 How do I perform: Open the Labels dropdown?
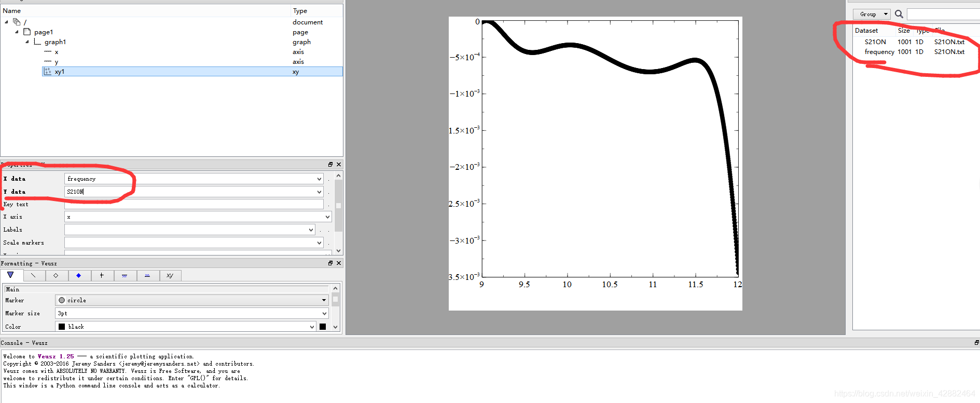click(311, 230)
